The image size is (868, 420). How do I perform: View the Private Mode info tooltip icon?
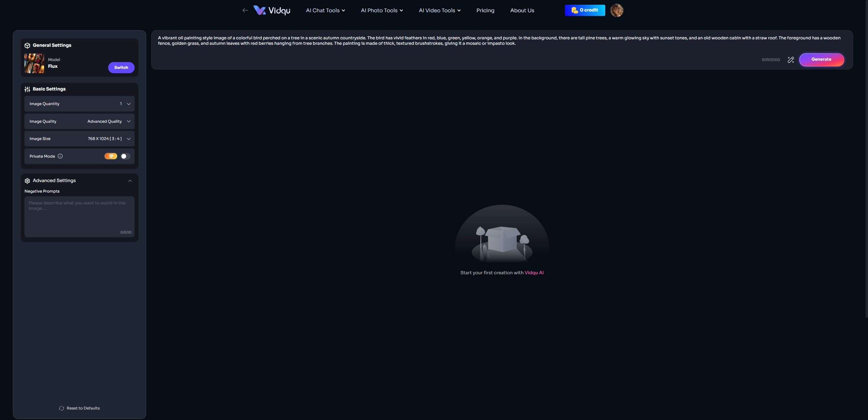60,156
